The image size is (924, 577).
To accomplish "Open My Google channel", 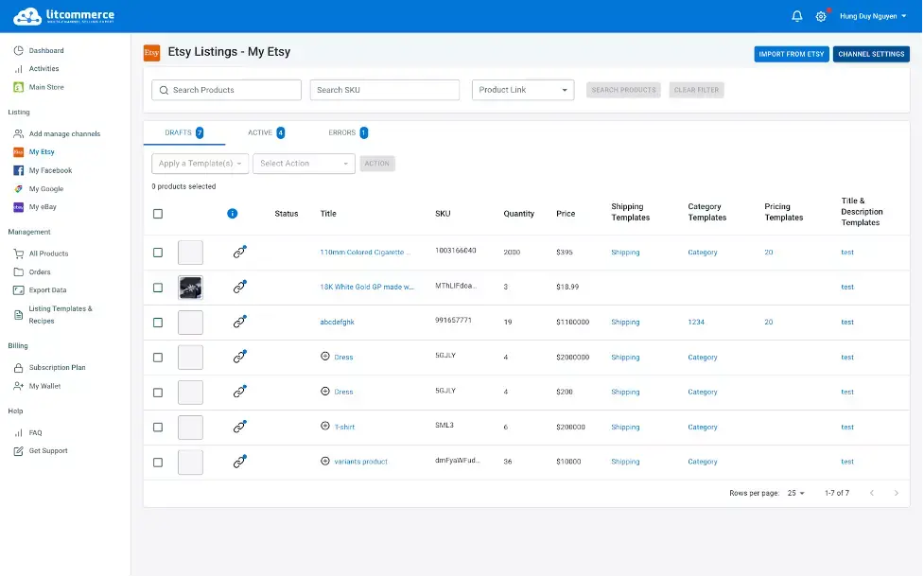I will click(x=46, y=188).
